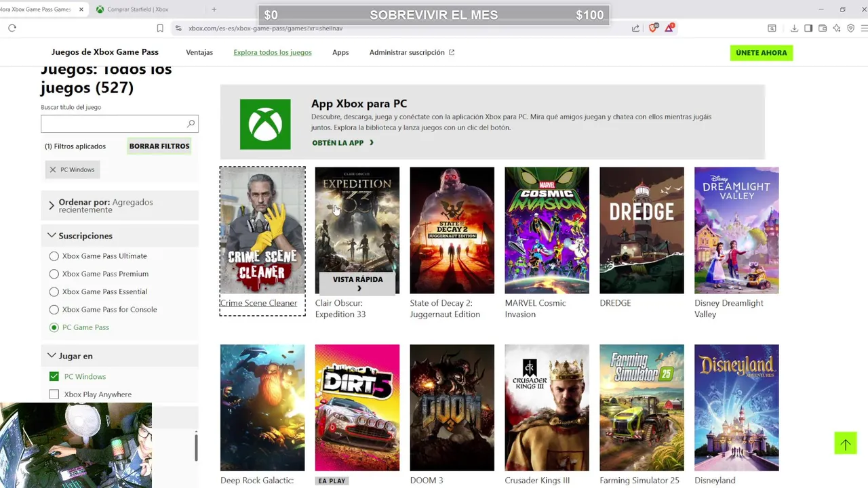Open the Crusader Kings III cover
The image size is (868, 488).
(x=547, y=407)
